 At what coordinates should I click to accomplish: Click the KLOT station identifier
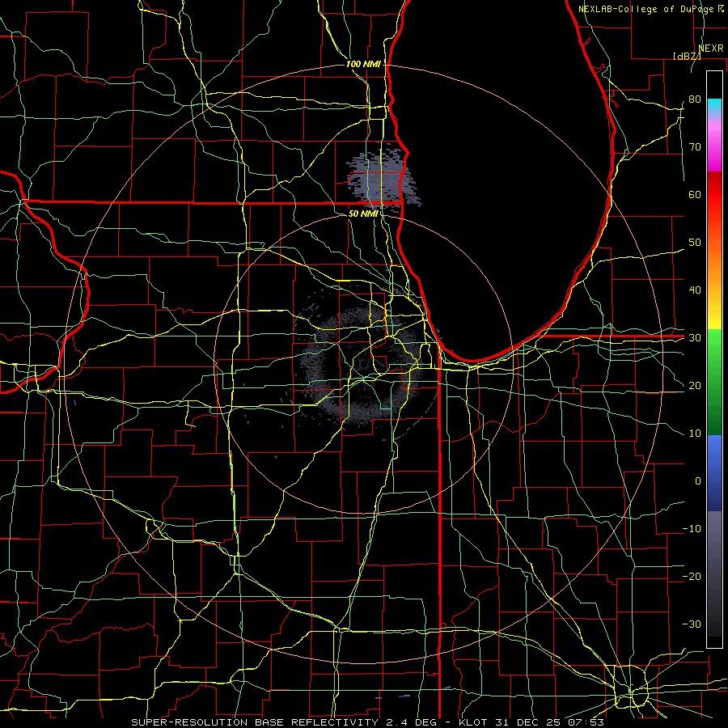[473, 722]
